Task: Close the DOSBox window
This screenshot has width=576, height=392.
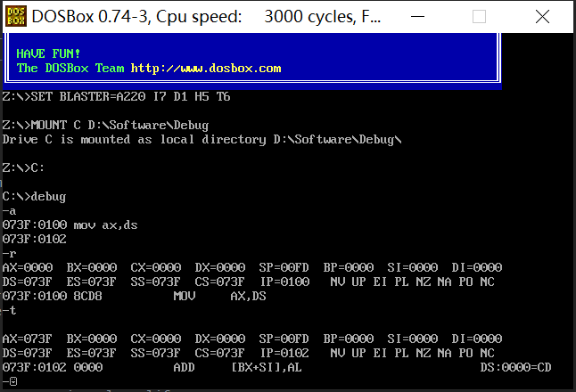Action: (540, 16)
